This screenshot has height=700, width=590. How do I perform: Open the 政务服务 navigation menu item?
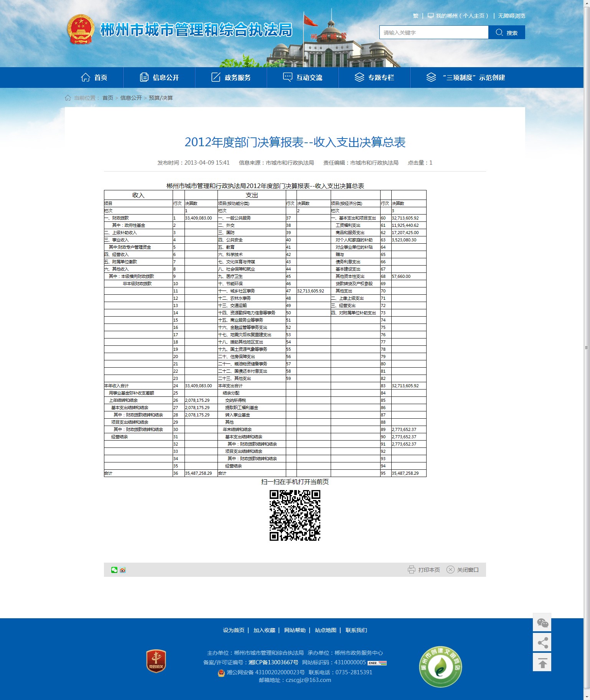click(x=231, y=78)
